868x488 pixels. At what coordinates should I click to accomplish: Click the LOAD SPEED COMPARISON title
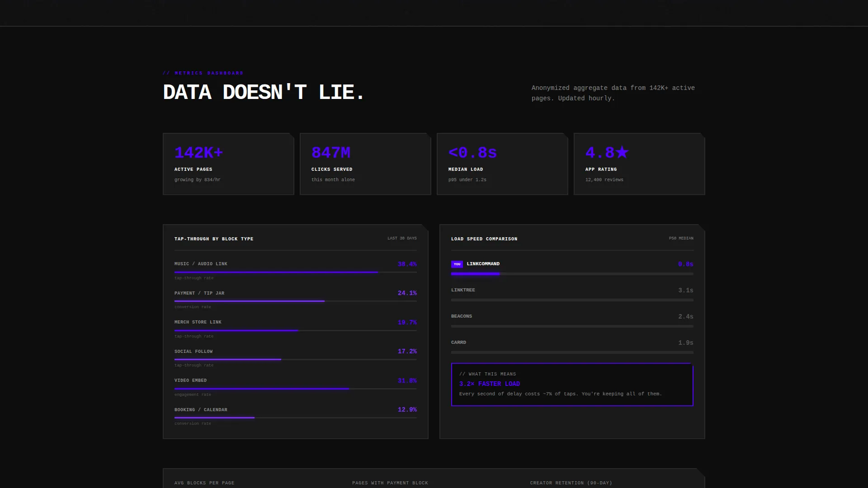[484, 239]
